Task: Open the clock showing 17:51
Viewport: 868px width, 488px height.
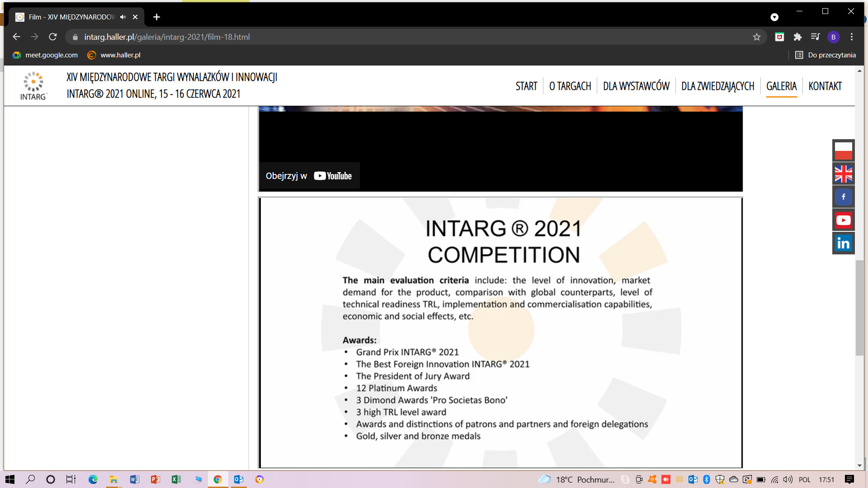Action: pos(826,479)
